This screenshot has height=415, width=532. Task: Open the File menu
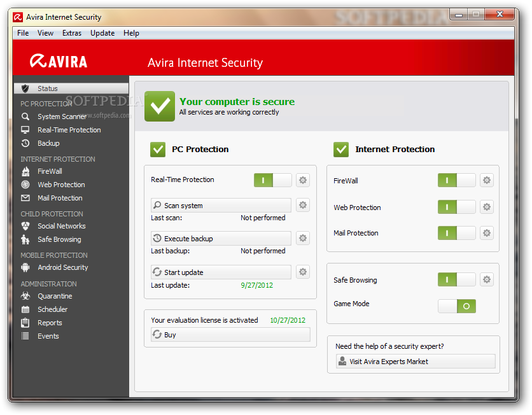(x=23, y=33)
